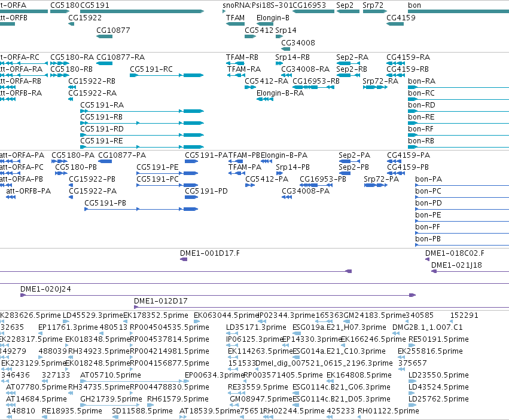The image size is (509, 420).
Task: Click the Srp14-RB transcript label
Action: [x=292, y=57]
